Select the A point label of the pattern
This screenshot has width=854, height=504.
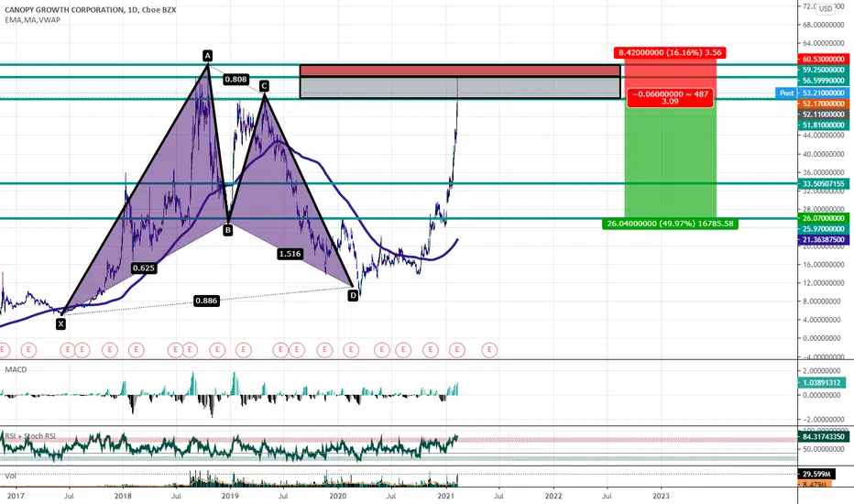[207, 55]
